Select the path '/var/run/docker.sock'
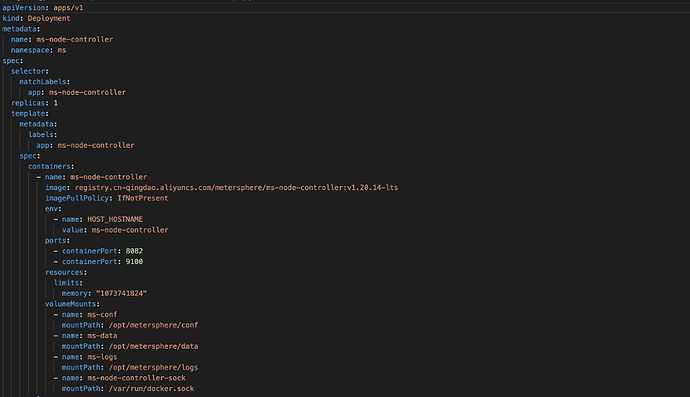 [151, 388]
